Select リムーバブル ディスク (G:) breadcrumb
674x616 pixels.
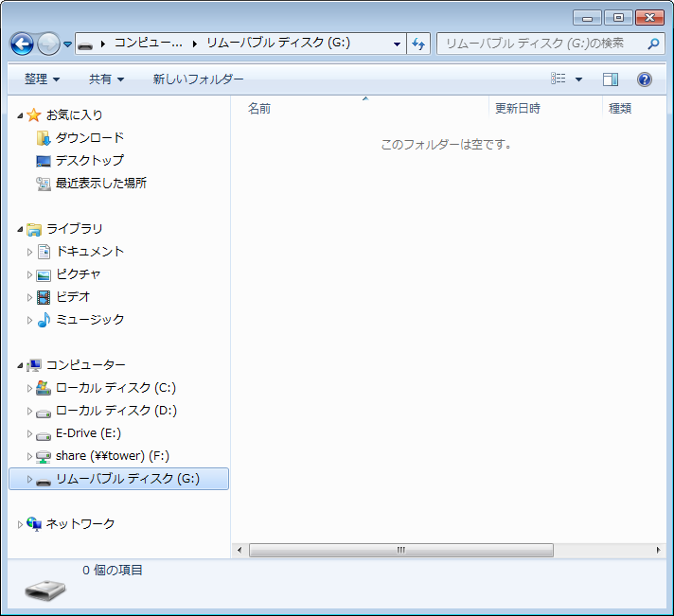[x=278, y=43]
